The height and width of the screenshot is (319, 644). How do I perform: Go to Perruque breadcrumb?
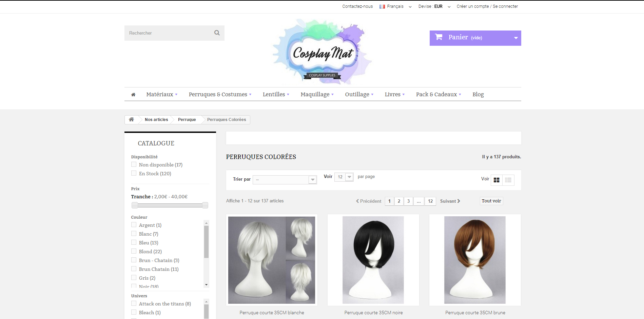click(187, 120)
